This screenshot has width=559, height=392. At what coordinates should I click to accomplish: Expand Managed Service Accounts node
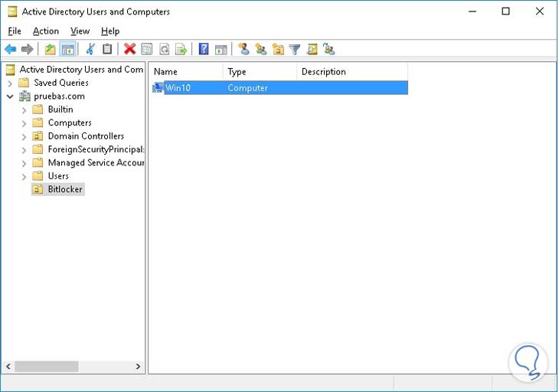(24, 164)
